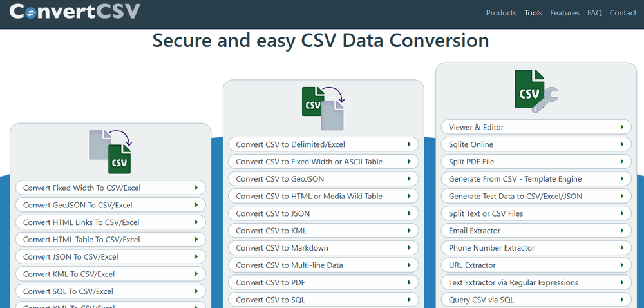Screen dimensions: 644x308
Task: Open Convert CSV to KML
Action: tap(323, 231)
